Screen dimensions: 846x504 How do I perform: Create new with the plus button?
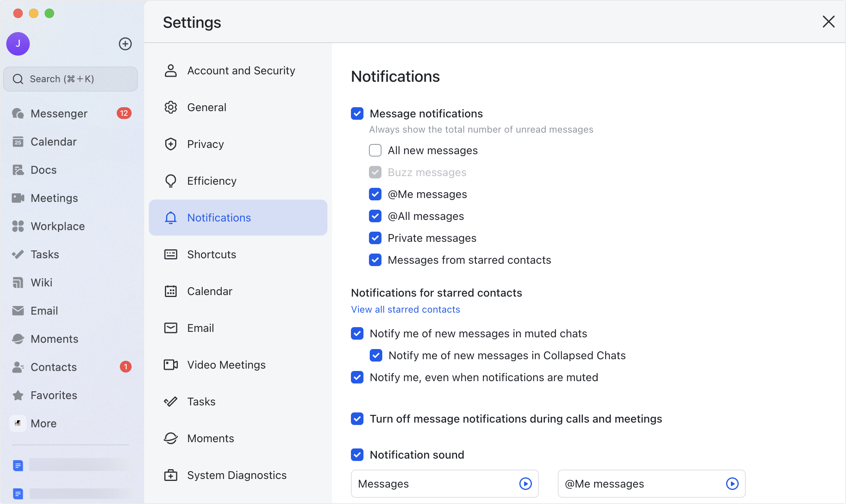(125, 44)
